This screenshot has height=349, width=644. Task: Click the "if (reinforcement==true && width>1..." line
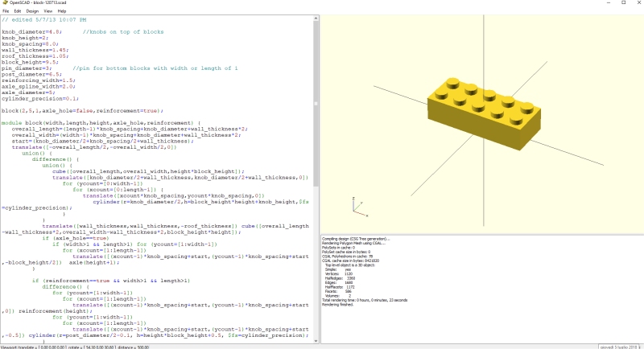pos(111,281)
